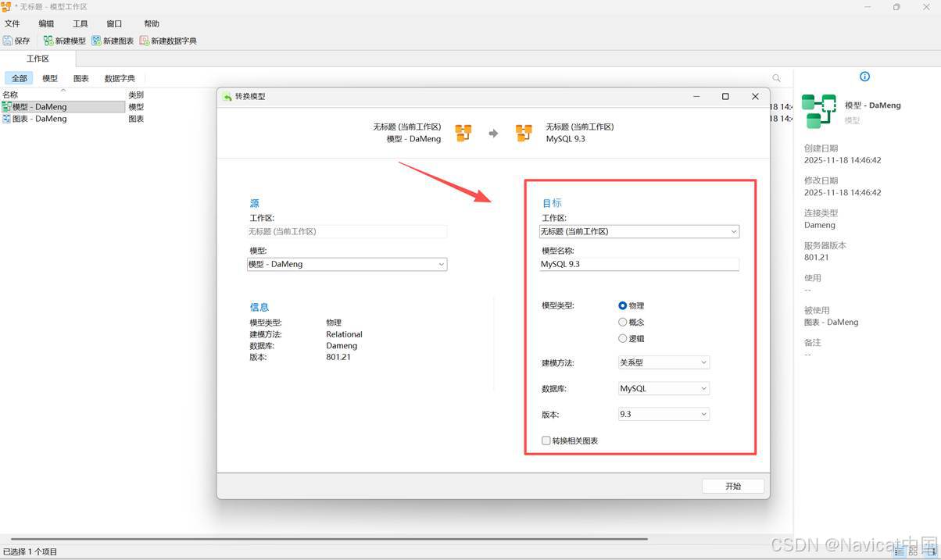The image size is (941, 560).
Task: Close the 转换模型 dialog
Action: click(755, 96)
